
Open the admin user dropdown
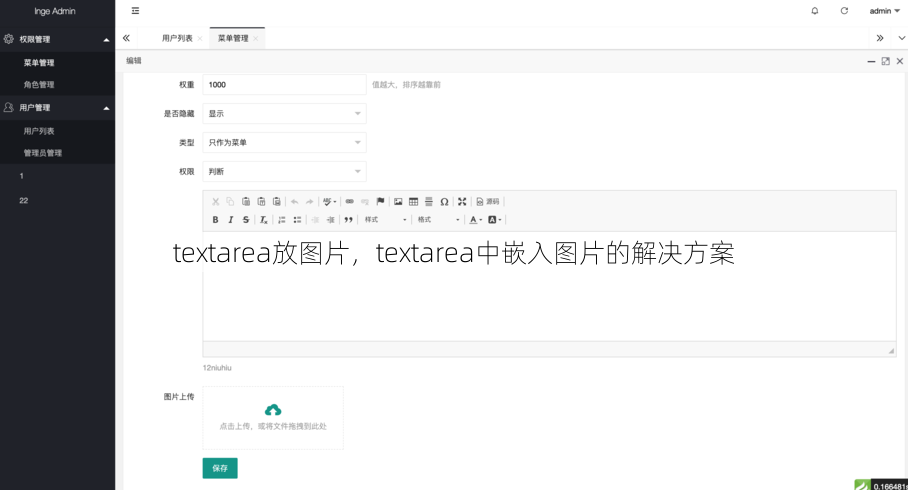pyautogui.click(x=885, y=11)
